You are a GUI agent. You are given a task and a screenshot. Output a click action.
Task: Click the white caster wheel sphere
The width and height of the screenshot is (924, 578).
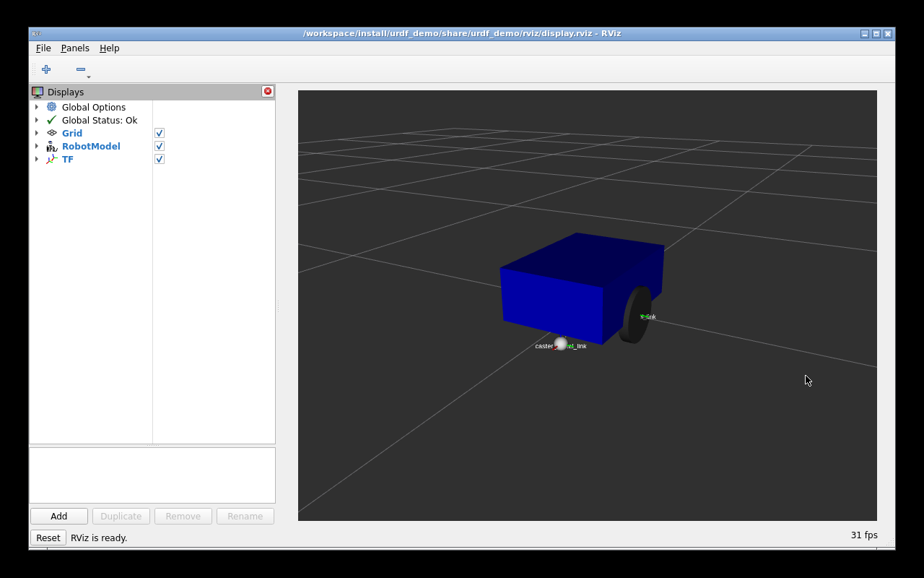[561, 343]
